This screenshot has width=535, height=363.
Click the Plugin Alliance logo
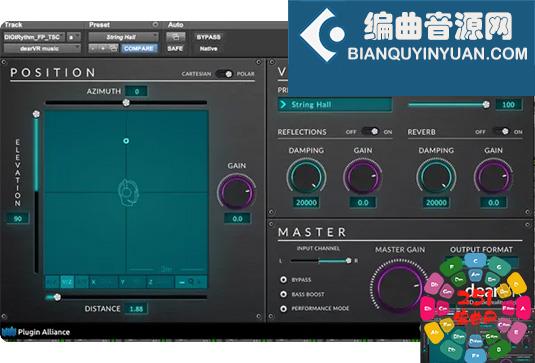pos(36,332)
